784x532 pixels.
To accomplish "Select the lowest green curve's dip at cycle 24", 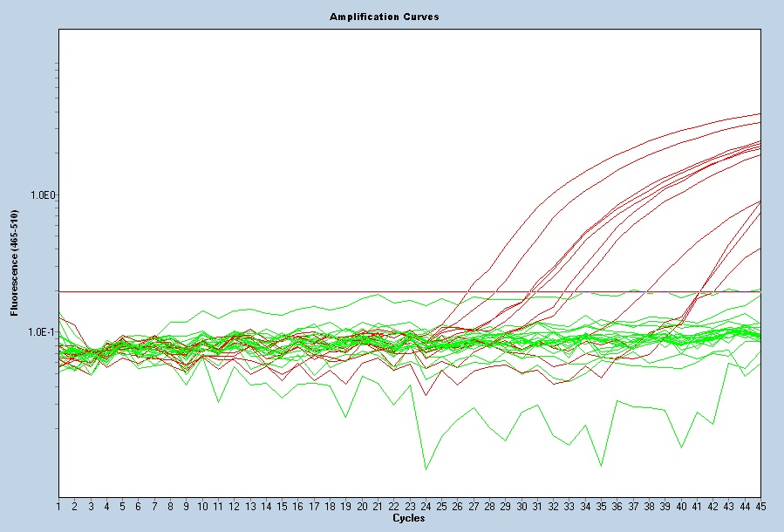I will (426, 469).
